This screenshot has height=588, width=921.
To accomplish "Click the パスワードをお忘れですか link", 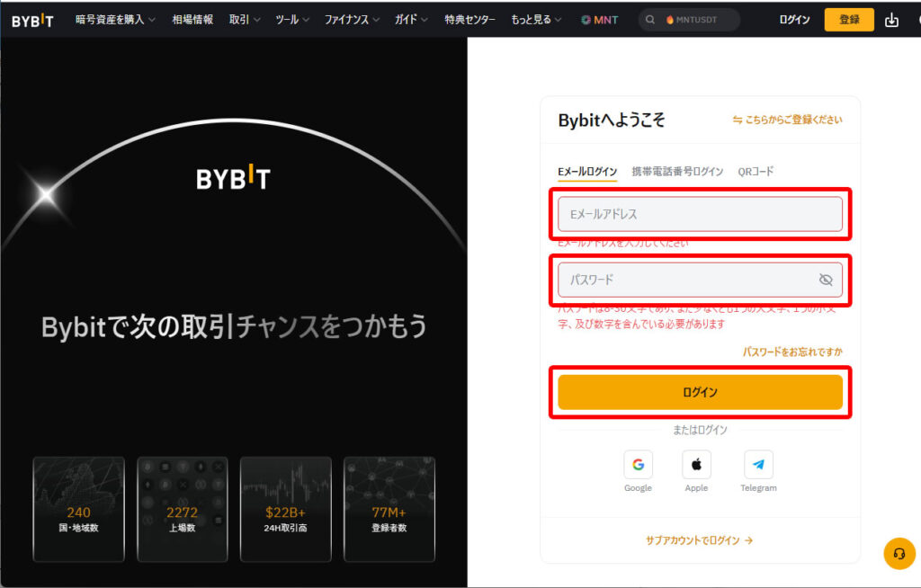I will click(792, 352).
